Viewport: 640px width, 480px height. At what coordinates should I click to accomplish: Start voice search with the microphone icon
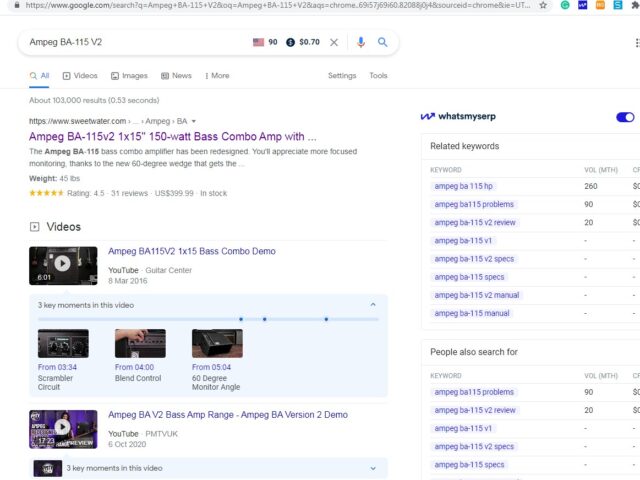pyautogui.click(x=360, y=42)
